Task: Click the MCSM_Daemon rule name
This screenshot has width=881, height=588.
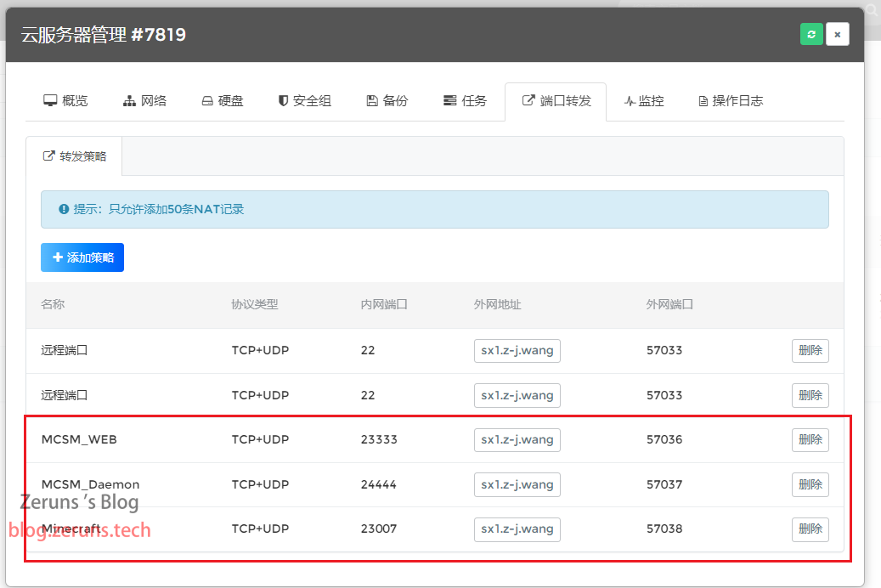Action: [x=90, y=484]
